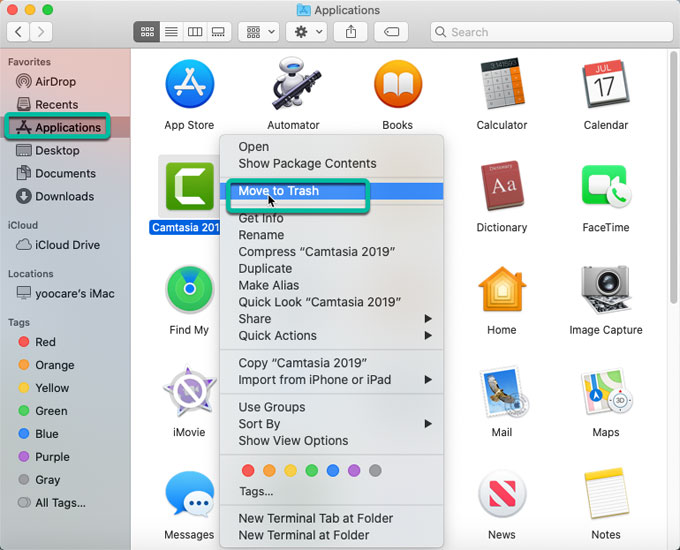Choose Compress "Camtasia 2019"
The height and width of the screenshot is (550, 680).
click(331, 252)
